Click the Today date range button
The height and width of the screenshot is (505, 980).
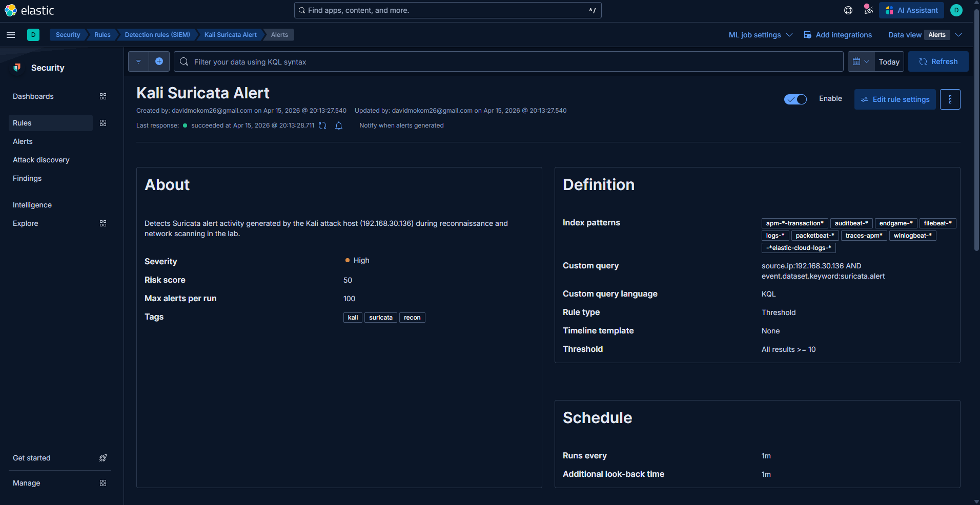point(889,61)
